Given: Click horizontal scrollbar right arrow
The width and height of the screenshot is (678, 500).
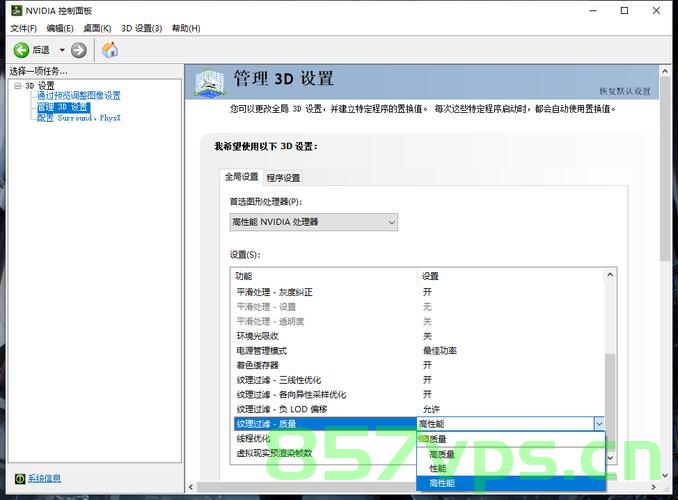Looking at the screenshot, I should click(x=654, y=487).
